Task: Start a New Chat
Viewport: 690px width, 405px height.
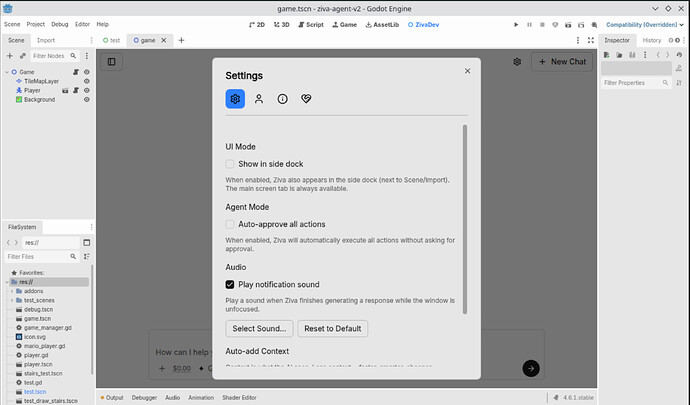Action: click(x=562, y=62)
